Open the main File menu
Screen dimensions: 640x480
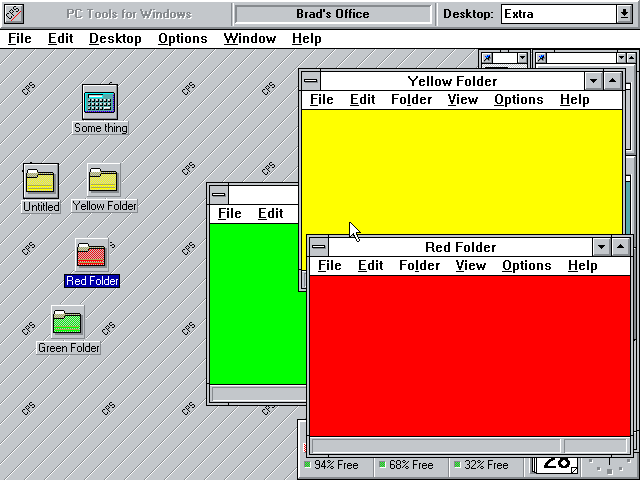coord(20,38)
